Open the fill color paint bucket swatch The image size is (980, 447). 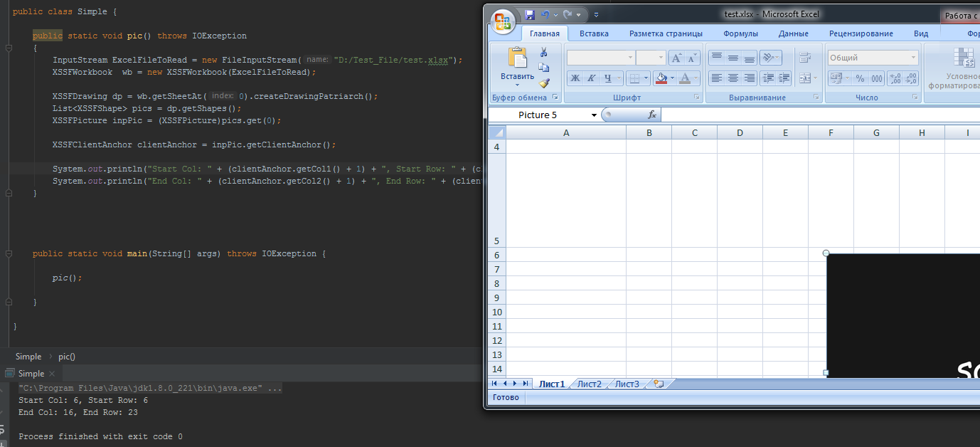tap(661, 78)
